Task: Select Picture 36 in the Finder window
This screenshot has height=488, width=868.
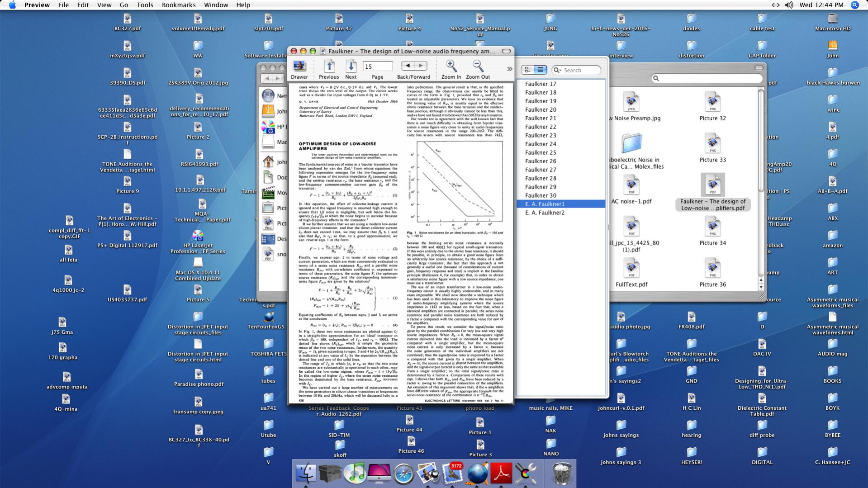Action: tap(712, 273)
